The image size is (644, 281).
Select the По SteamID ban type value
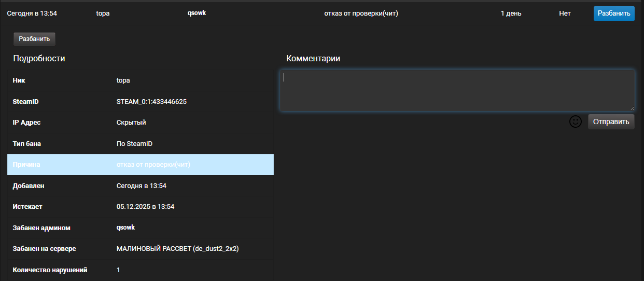[x=134, y=144]
